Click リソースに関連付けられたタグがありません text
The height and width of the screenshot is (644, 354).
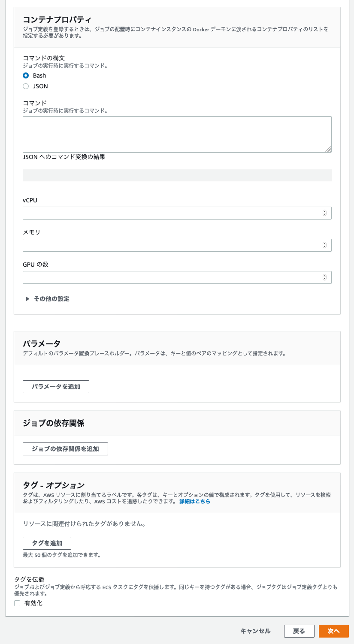84,524
